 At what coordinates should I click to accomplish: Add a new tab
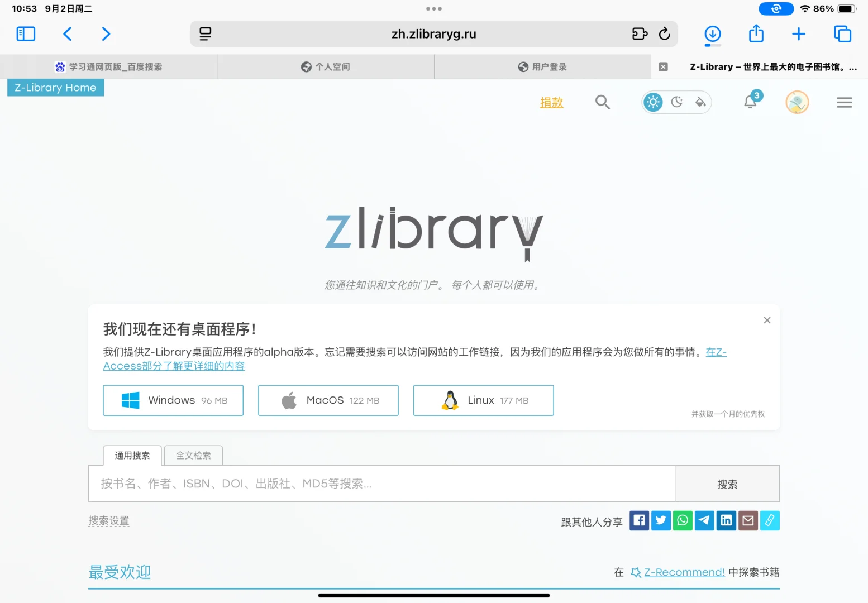pyautogui.click(x=799, y=34)
